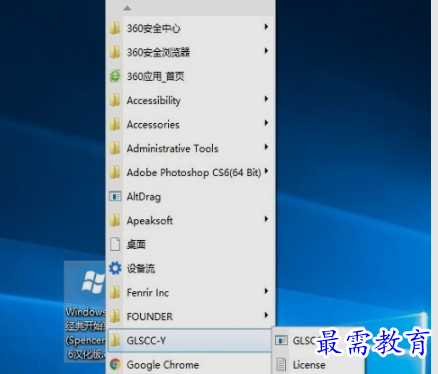438x374 pixels.
Task: Click the Administrative Tools folder icon
Action: click(115, 148)
